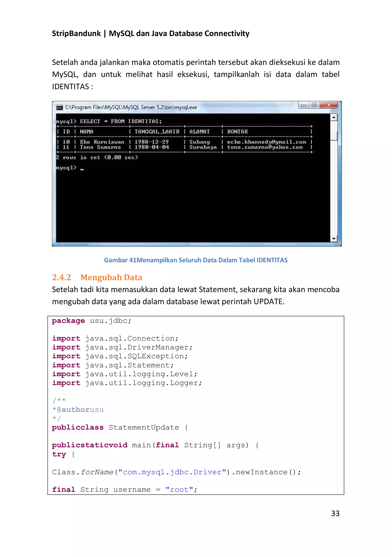
Task: Click the empty 'mysql>' prompt line
Action: pos(70,168)
